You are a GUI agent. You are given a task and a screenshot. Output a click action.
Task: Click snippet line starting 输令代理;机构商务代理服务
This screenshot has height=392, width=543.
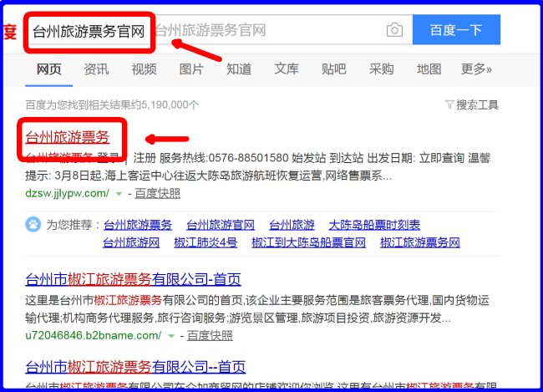[x=238, y=318]
